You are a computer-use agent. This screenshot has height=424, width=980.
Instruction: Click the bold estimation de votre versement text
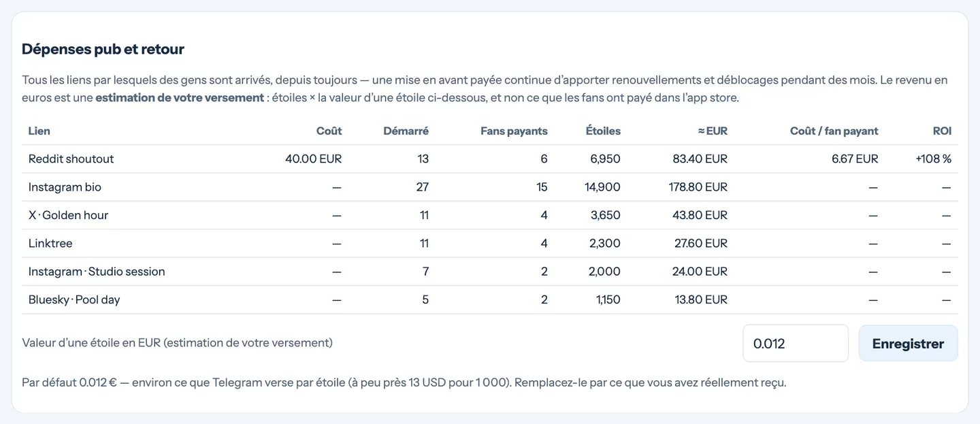coord(180,97)
